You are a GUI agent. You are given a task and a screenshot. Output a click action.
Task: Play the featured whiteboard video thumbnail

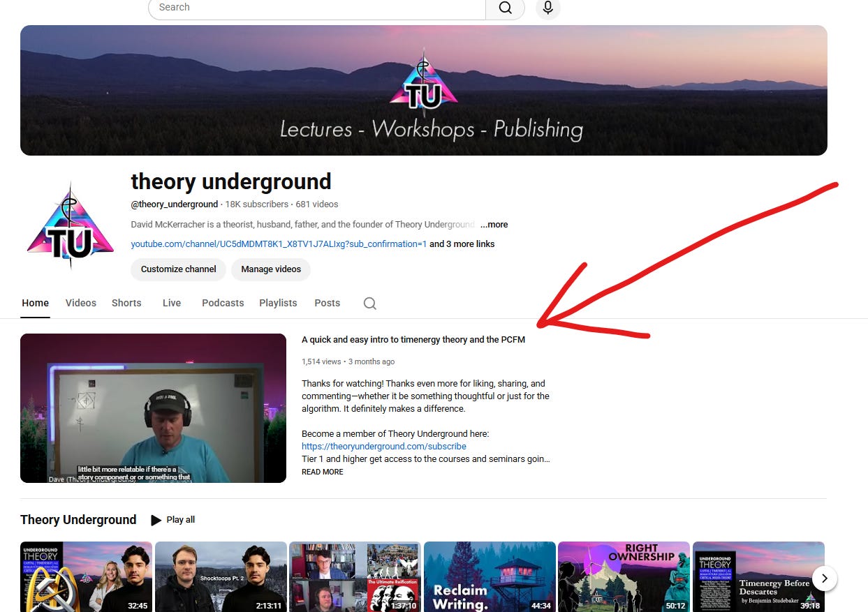point(153,408)
